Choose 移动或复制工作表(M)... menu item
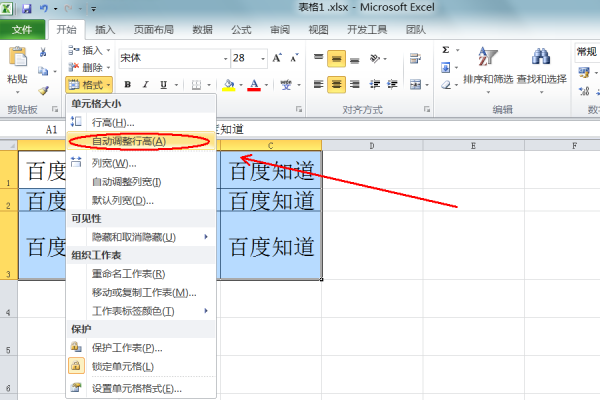 pos(142,292)
